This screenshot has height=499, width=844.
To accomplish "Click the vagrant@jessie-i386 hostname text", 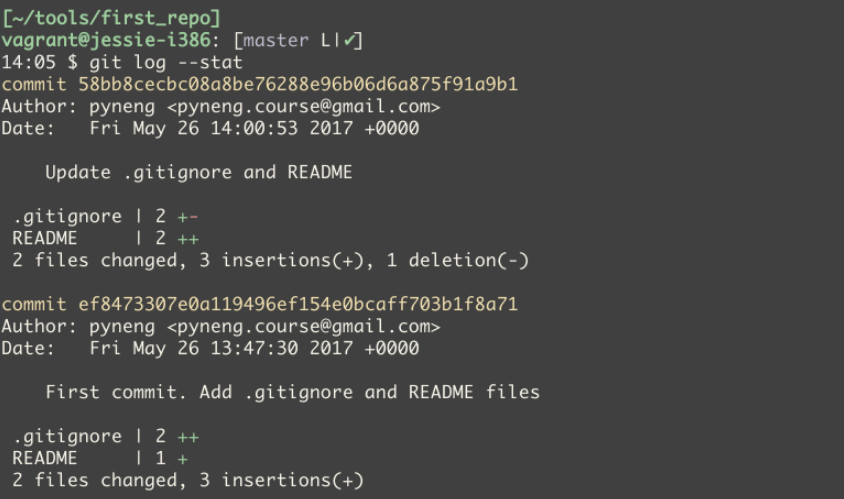I will (x=106, y=40).
